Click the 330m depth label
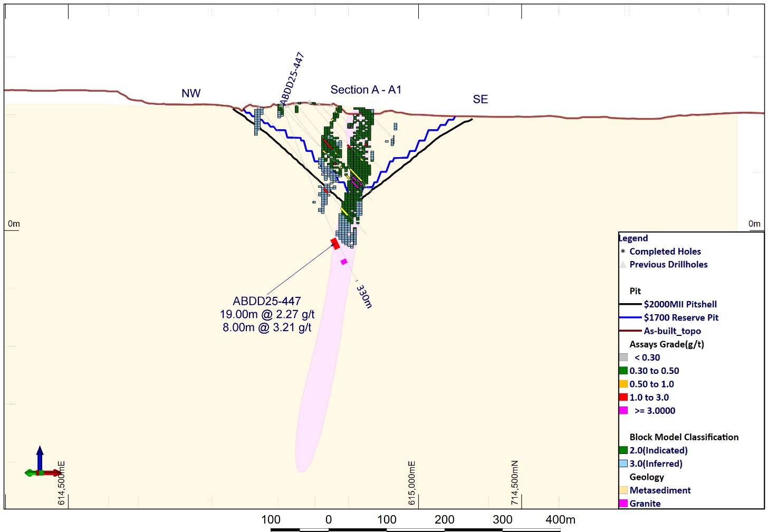This screenshot has height=532, width=768. pos(364,297)
